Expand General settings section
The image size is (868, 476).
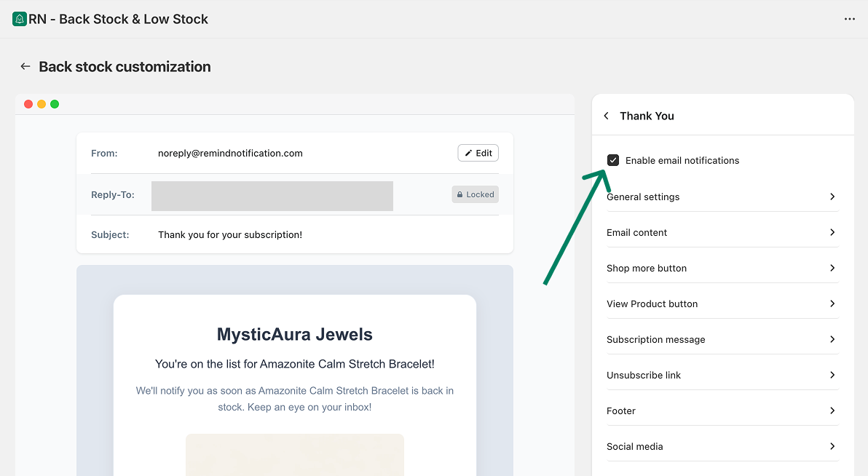pyautogui.click(x=722, y=197)
